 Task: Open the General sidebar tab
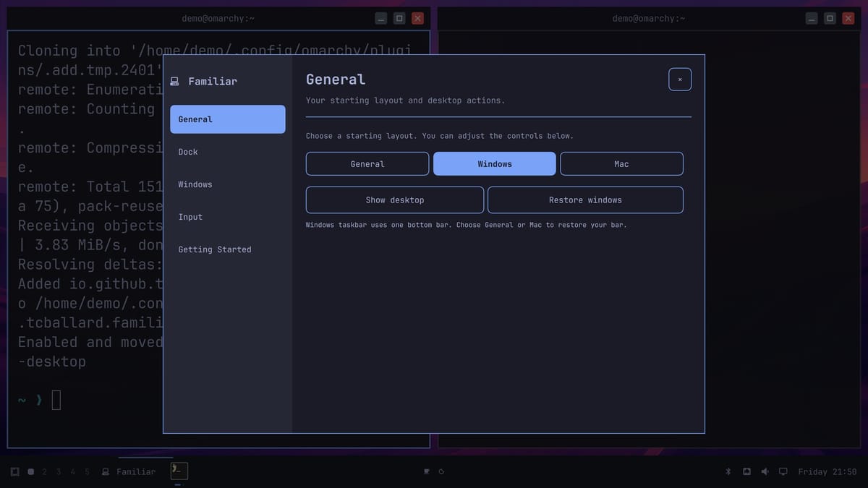tap(228, 119)
